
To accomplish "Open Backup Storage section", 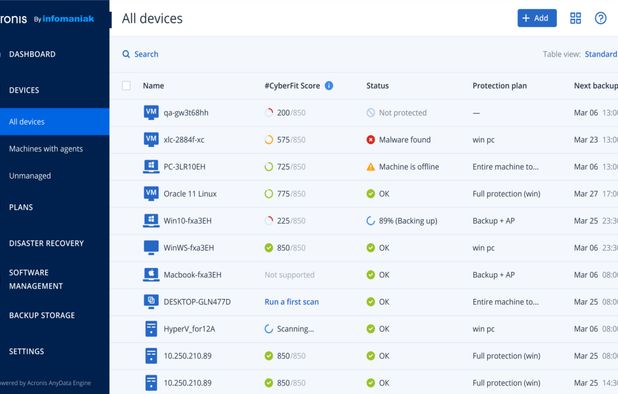I will click(42, 315).
